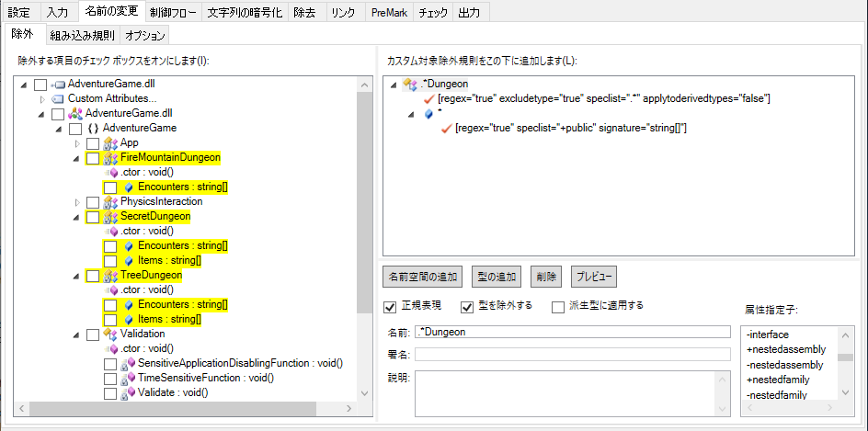Click the AdventureGame namespace braces icon
This screenshot has width=868, height=431.
tap(93, 129)
